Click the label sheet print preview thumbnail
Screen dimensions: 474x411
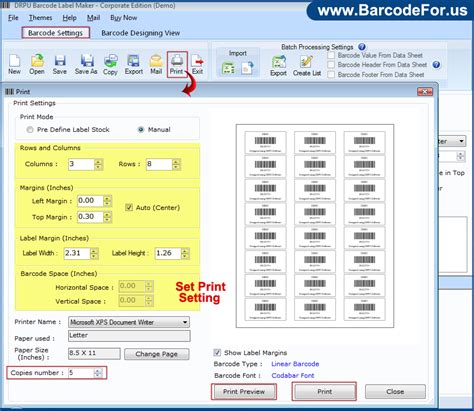(315, 226)
